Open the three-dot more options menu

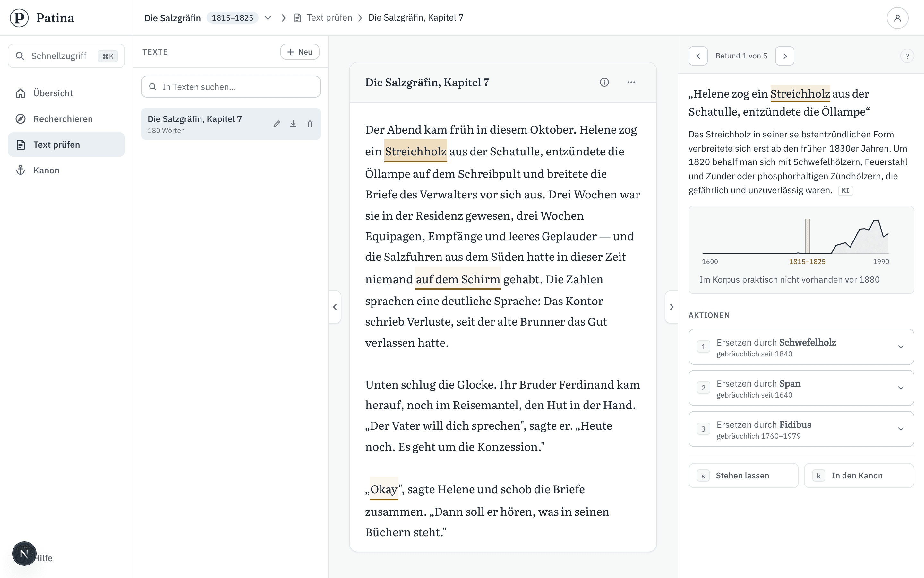[631, 82]
